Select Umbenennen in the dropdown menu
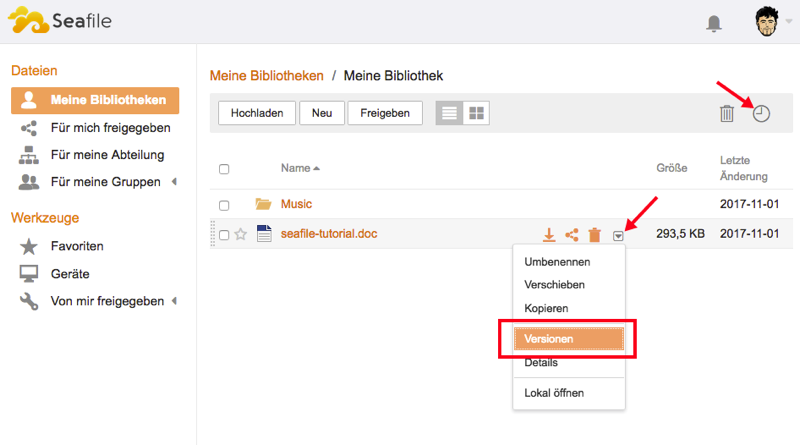Image resolution: width=800 pixels, height=445 pixels. [x=557, y=262]
